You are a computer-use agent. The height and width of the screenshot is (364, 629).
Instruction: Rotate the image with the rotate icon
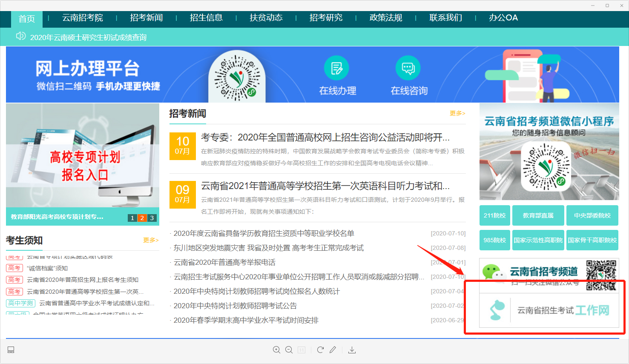point(320,350)
